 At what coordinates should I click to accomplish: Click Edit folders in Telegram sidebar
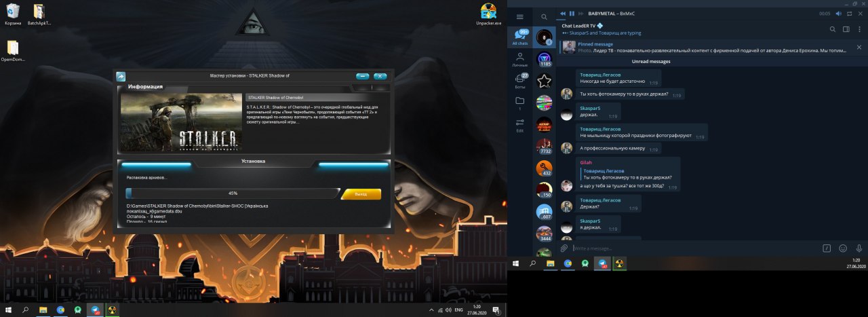520,126
